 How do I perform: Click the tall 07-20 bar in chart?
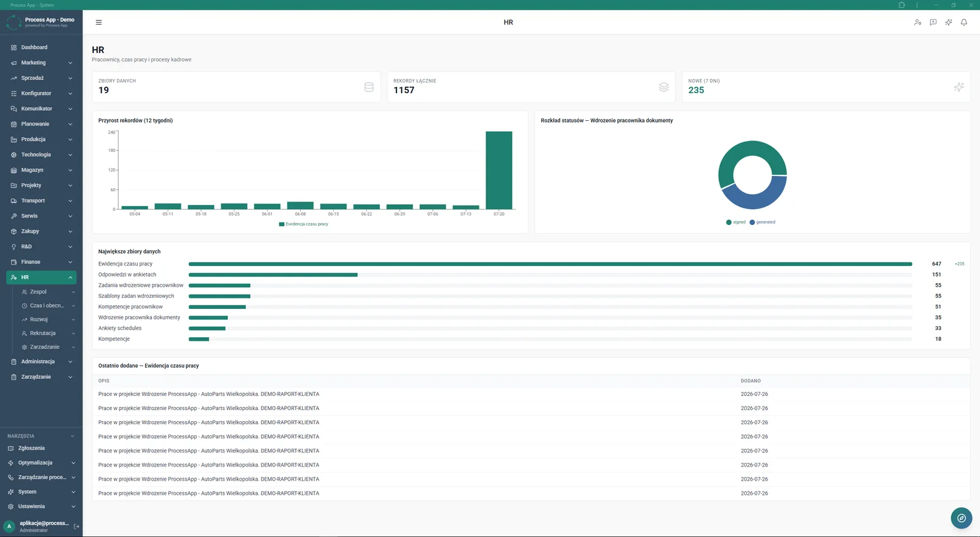(499, 170)
